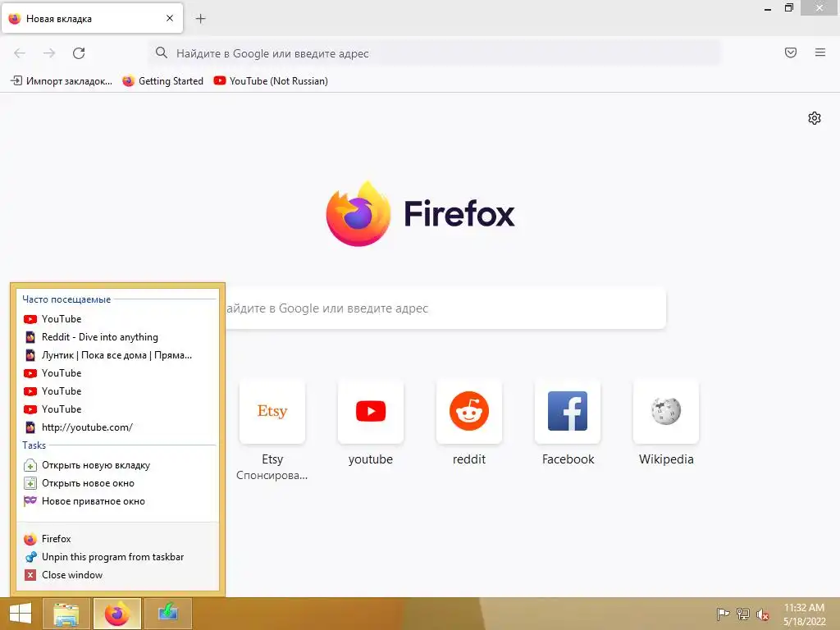
Task: Open network status tray icon
Action: click(x=742, y=614)
